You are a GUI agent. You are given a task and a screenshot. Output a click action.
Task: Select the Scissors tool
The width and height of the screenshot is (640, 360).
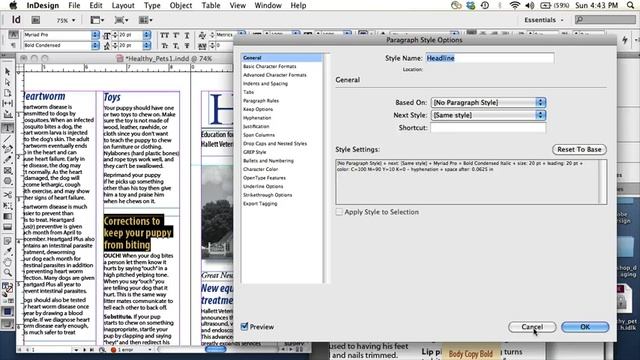pyautogui.click(x=7, y=195)
